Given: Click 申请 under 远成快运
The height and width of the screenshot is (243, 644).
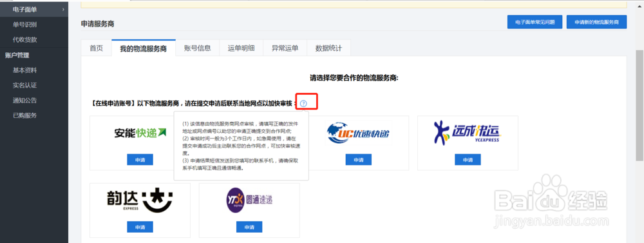Looking at the screenshot, I should point(468,160).
